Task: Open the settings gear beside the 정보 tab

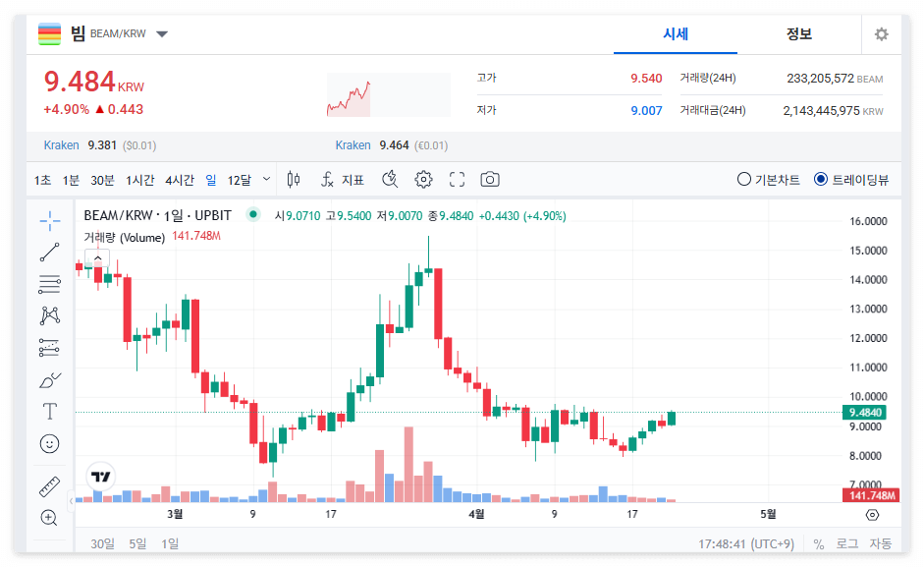Action: [881, 34]
